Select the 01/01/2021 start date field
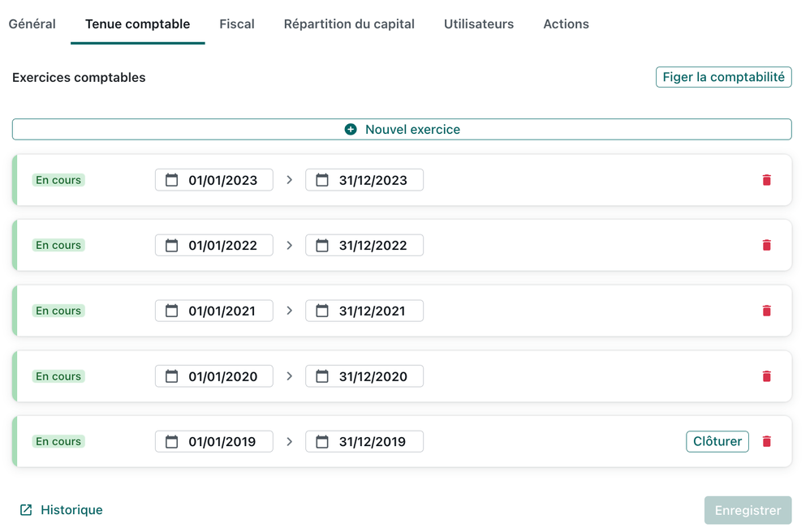This screenshot has height=532, width=810. click(222, 311)
